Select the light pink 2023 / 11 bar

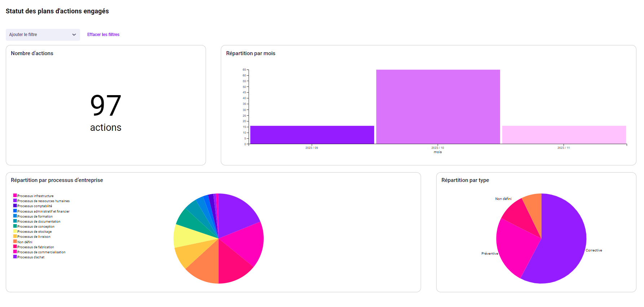(564, 135)
